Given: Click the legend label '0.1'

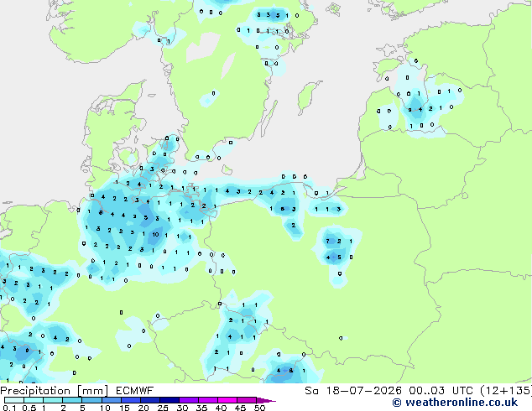Looking at the screenshot, I should 9,408.
